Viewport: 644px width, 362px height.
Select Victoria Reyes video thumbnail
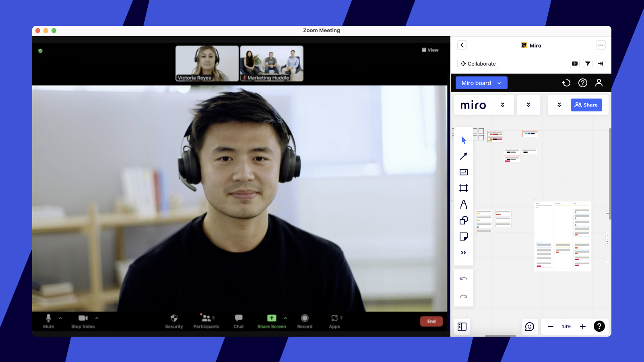(x=207, y=64)
